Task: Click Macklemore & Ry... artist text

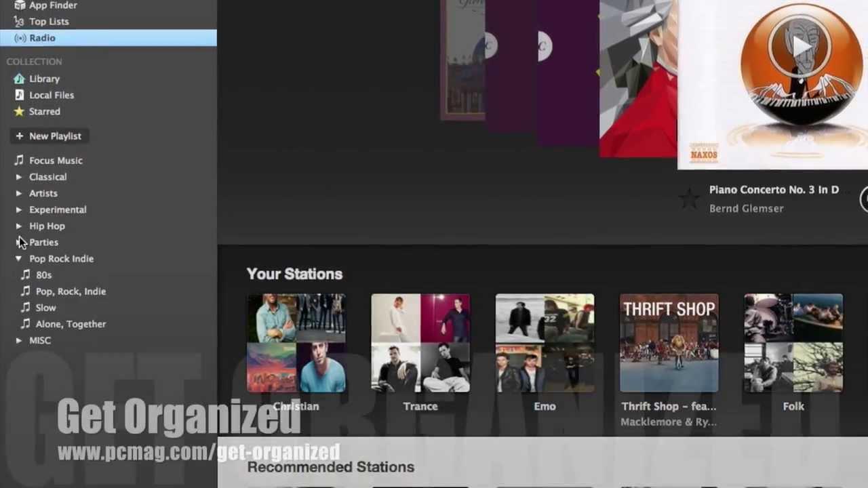Action: click(x=669, y=422)
